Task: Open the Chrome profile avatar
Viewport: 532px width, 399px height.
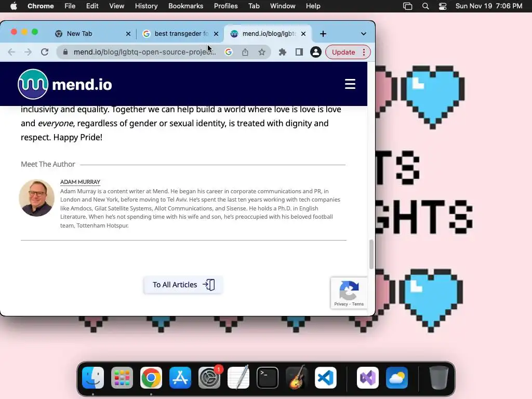Action: (315, 52)
